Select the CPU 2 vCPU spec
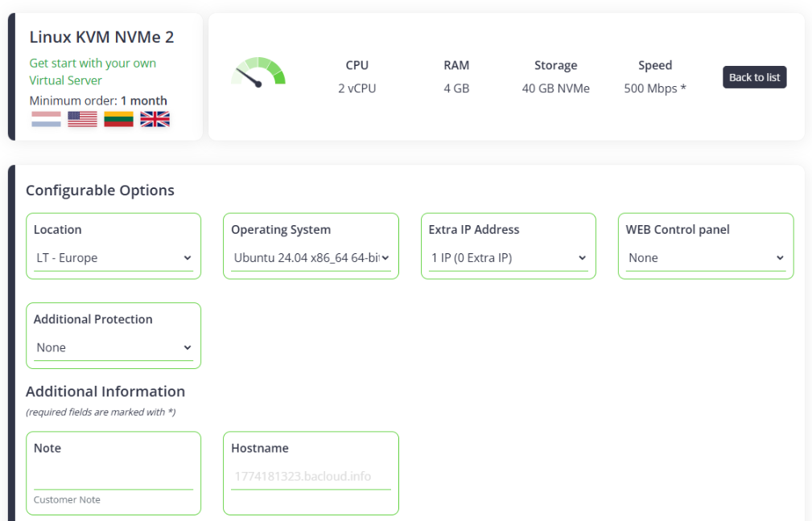Screen dimensions: 812x521 click(x=357, y=77)
